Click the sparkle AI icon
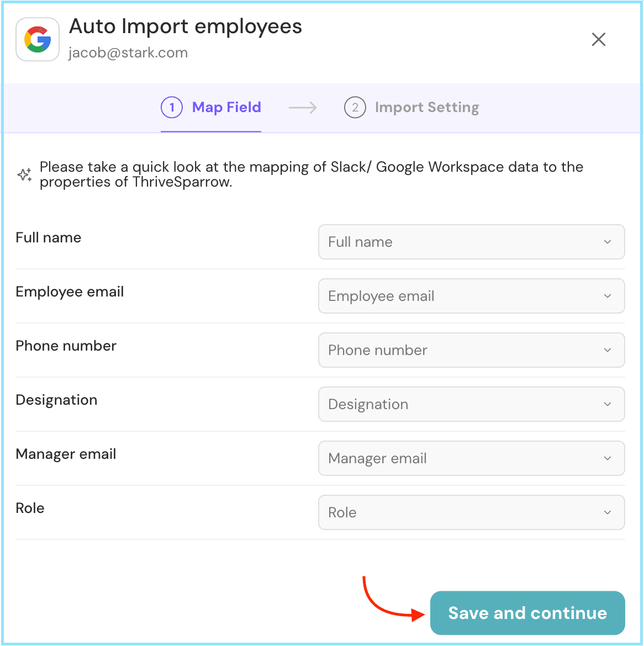This screenshot has width=644, height=646. tap(24, 175)
